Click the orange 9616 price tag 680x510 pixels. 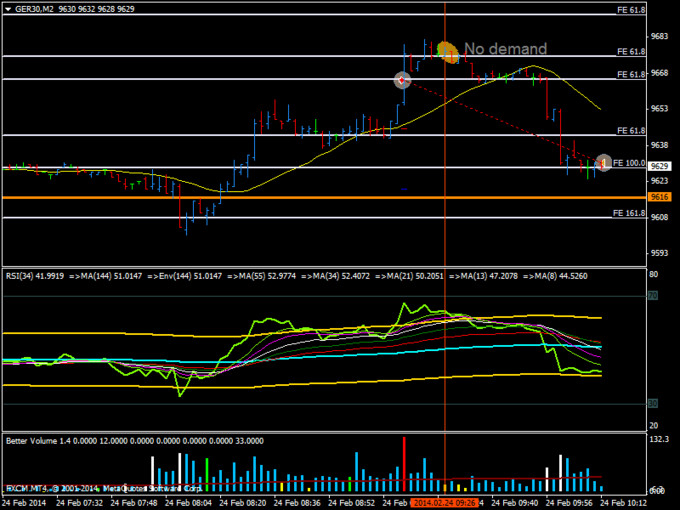coord(659,198)
